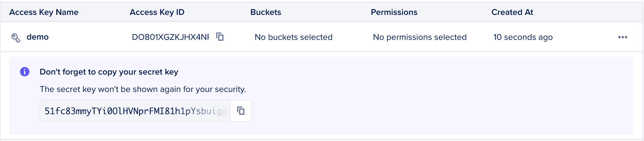The height and width of the screenshot is (141, 644).
Task: Click the secret key security notice text
Action: 143,89
